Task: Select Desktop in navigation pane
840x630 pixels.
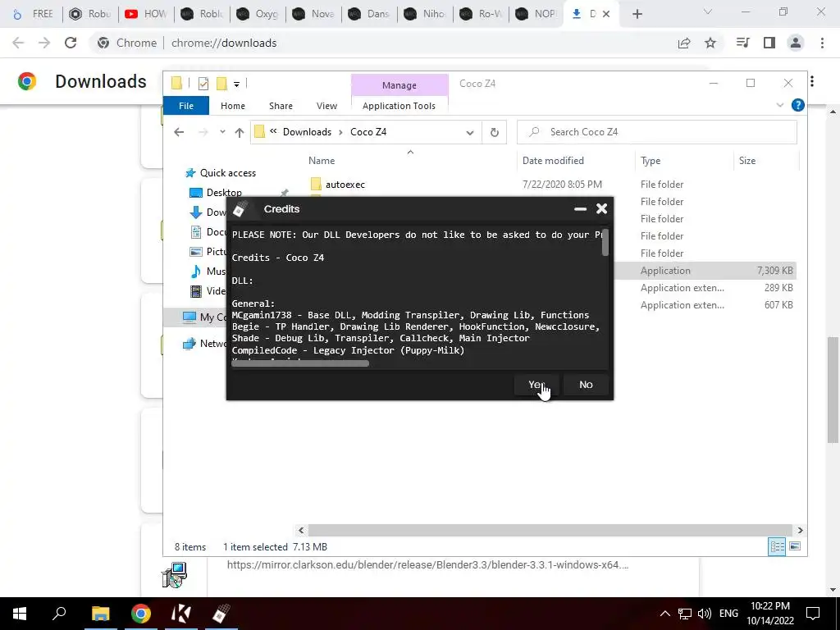Action: (x=224, y=192)
